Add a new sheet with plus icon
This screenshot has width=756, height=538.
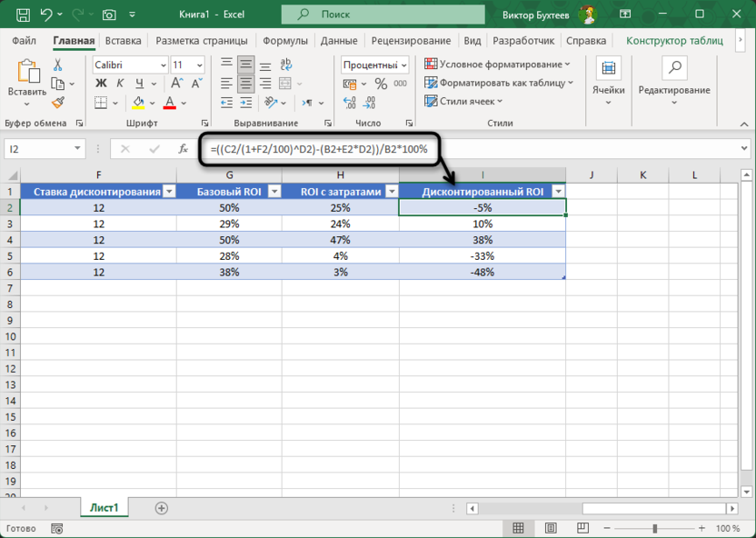[x=162, y=508]
